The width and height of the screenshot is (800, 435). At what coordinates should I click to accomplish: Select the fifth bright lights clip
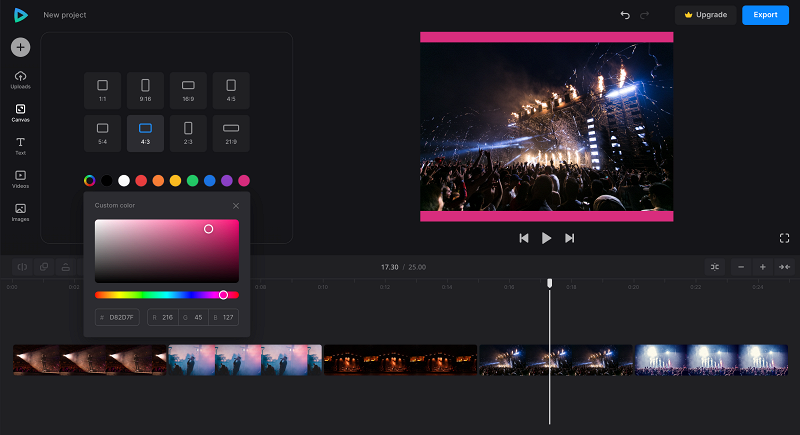(x=711, y=360)
